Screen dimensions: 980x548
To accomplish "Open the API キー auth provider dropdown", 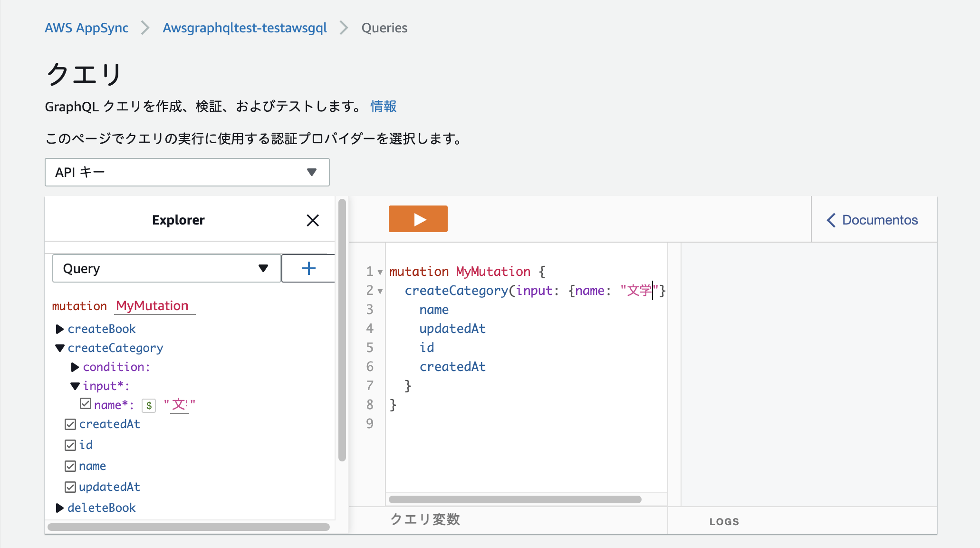I will [187, 172].
